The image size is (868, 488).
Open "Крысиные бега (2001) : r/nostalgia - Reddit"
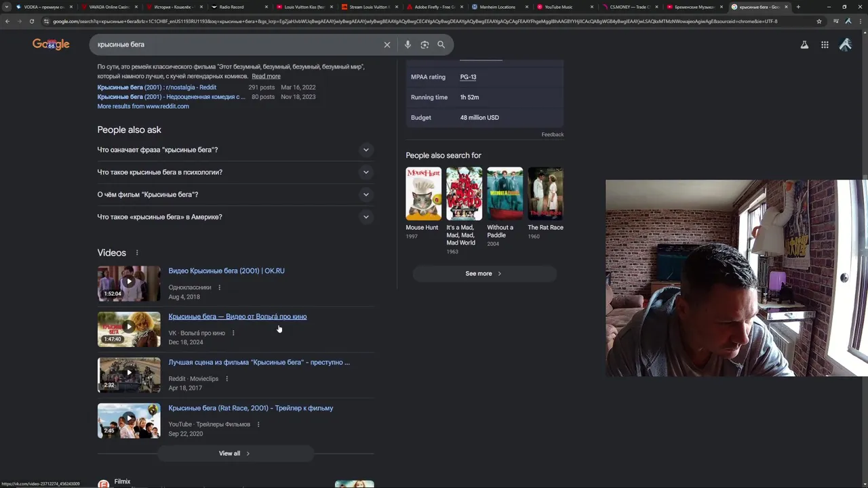(x=157, y=87)
